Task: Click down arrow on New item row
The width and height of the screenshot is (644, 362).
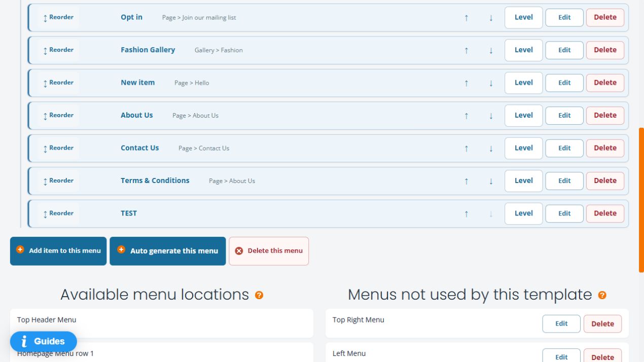Action: click(x=491, y=83)
